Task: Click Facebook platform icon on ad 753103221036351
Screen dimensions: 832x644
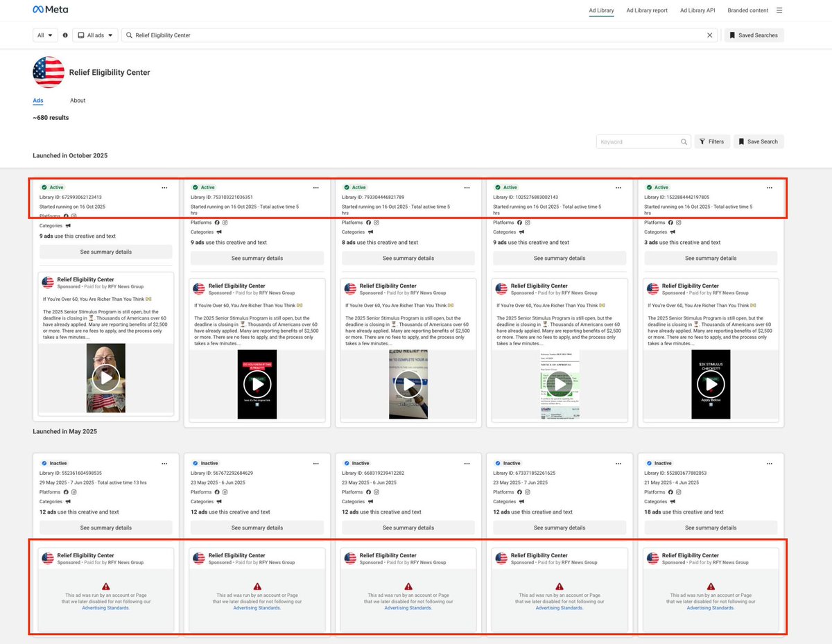Action: [217, 223]
